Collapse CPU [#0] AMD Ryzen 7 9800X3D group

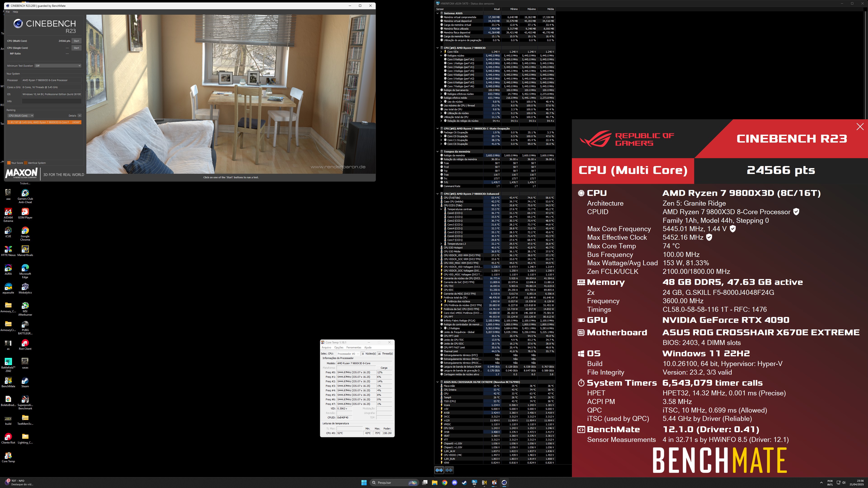click(438, 48)
